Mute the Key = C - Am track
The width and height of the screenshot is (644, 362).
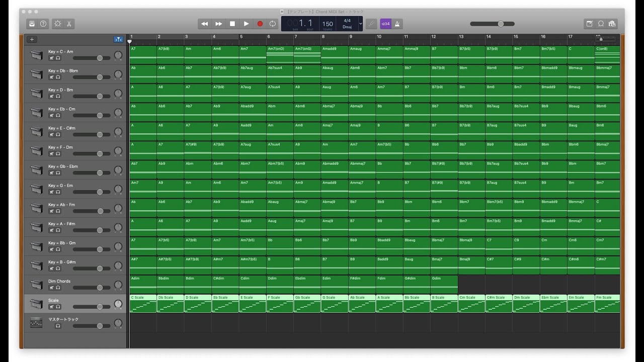[51, 58]
